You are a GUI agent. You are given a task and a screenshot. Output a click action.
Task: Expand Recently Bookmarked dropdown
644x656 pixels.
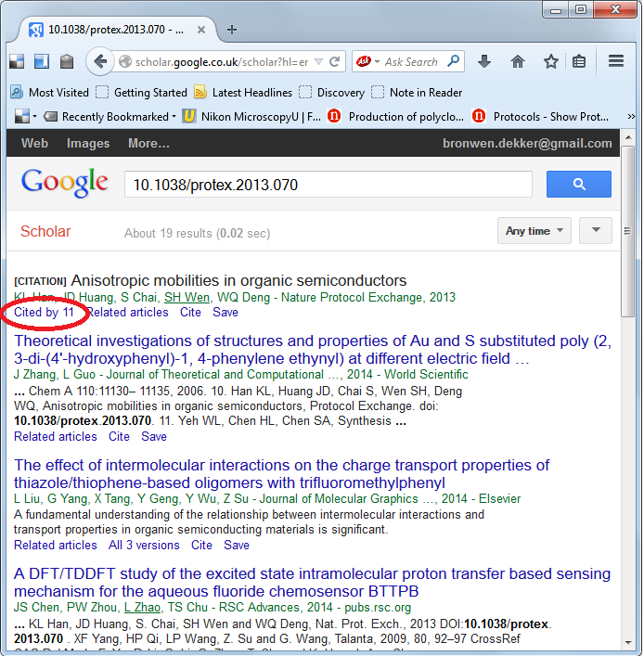click(x=110, y=116)
